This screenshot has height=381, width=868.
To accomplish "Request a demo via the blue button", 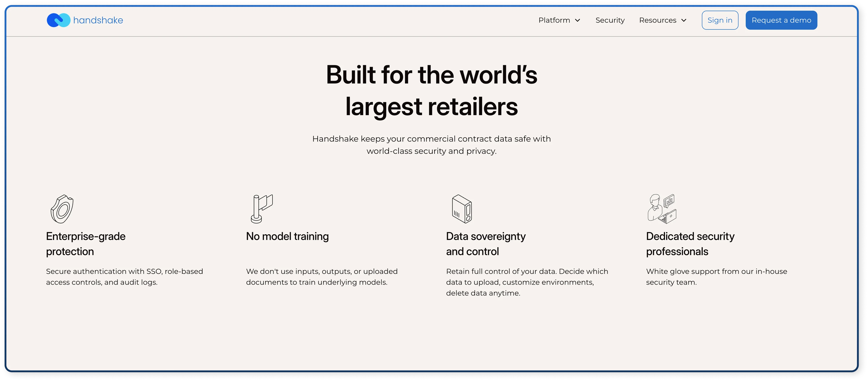I will coord(781,20).
